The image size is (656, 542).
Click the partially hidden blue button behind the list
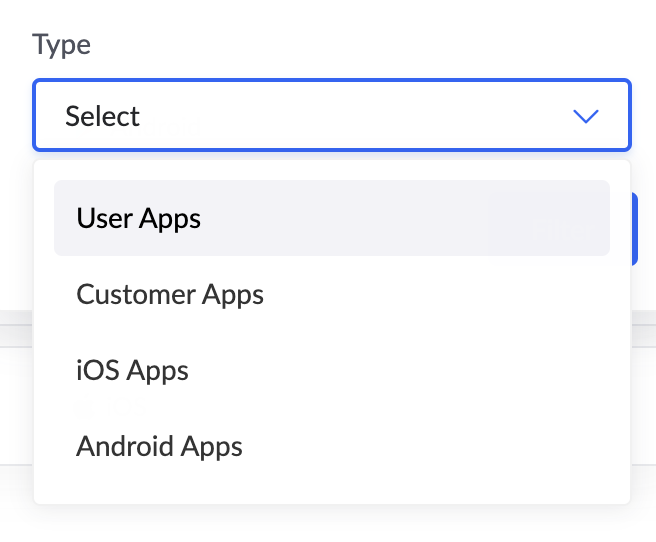[634, 229]
